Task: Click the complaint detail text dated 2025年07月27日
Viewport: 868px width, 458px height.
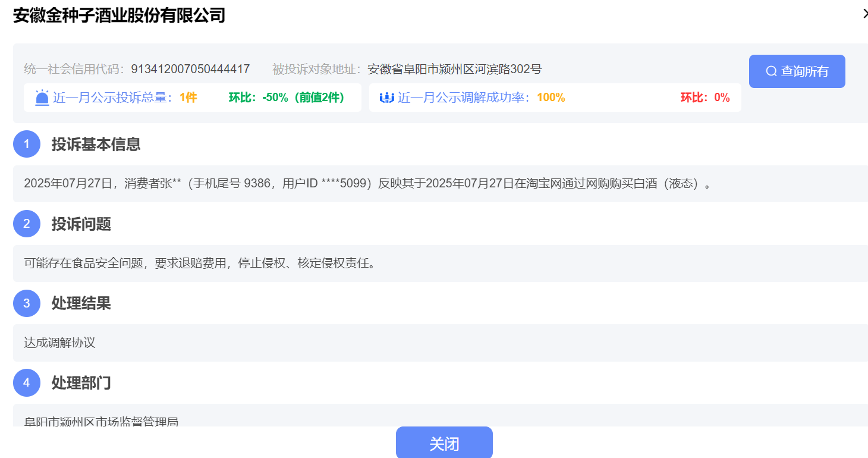Action: pyautogui.click(x=367, y=183)
